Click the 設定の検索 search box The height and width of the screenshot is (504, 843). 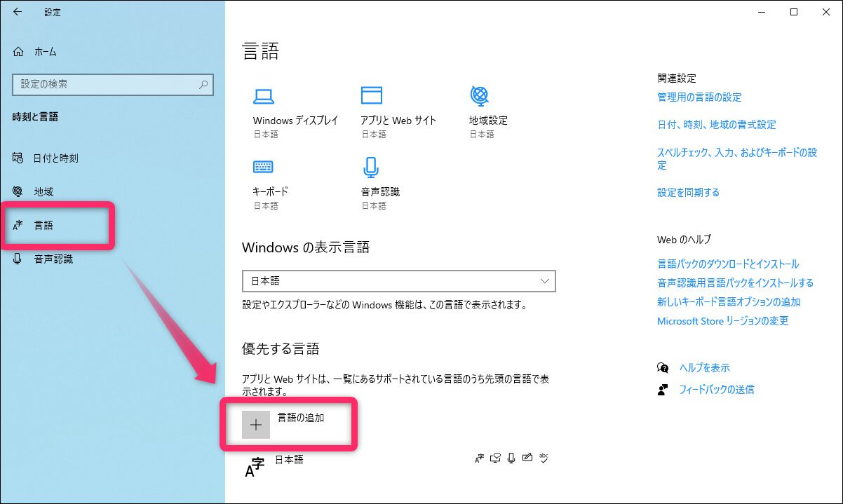pyautogui.click(x=112, y=84)
